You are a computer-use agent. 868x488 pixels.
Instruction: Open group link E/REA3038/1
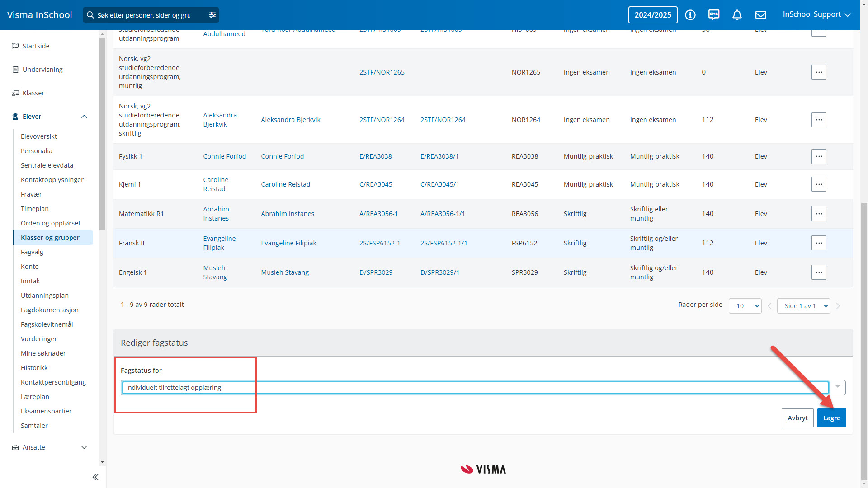[x=439, y=156]
